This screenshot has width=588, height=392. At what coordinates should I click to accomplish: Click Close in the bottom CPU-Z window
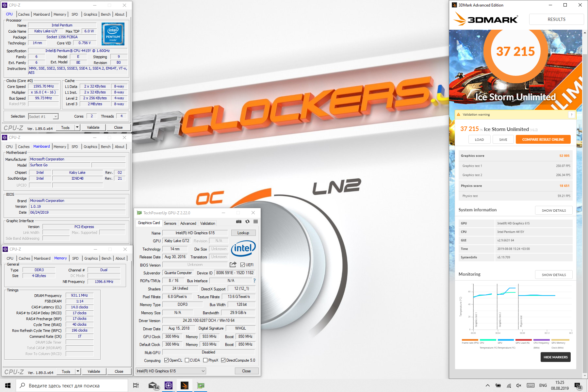(x=119, y=371)
